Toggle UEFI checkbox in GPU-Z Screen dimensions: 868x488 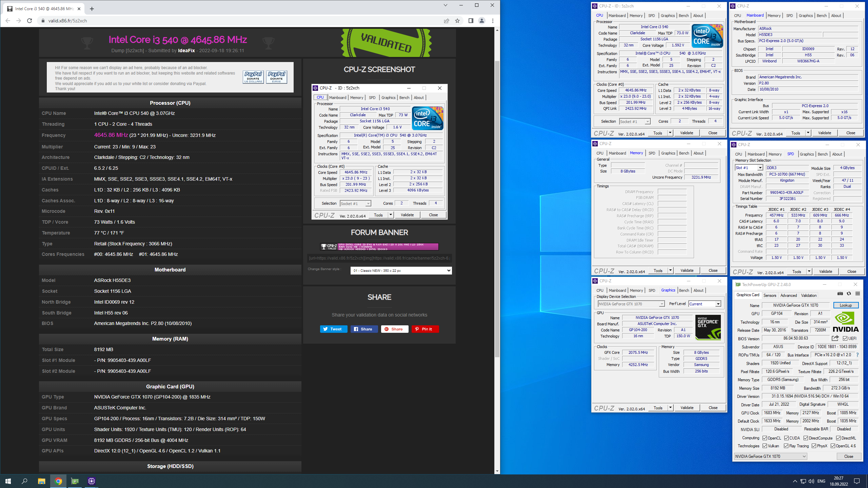tap(845, 338)
